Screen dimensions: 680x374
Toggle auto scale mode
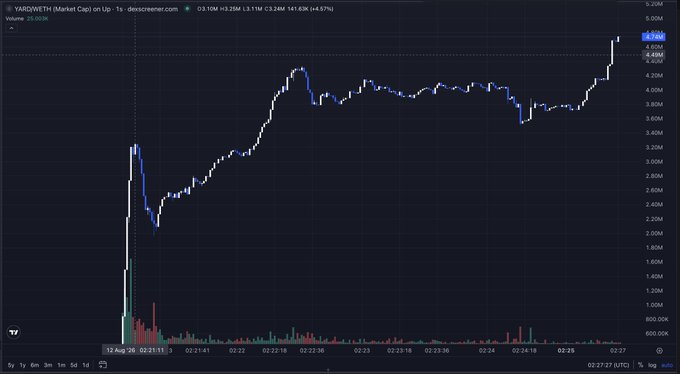[667, 365]
